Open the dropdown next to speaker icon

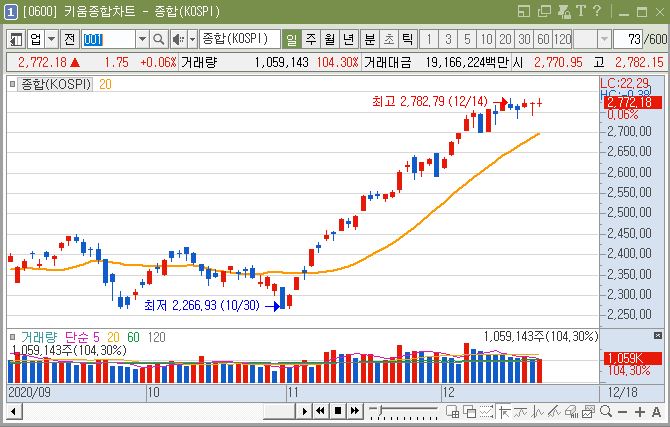192,40
